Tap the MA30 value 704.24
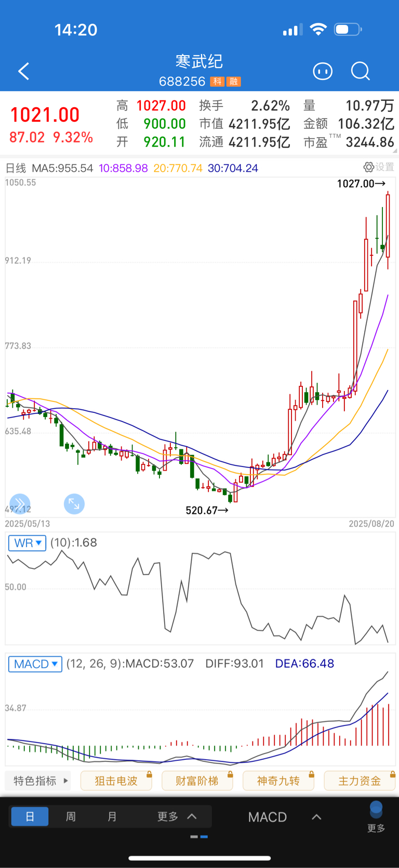Image resolution: width=399 pixels, height=868 pixels. coord(233,168)
